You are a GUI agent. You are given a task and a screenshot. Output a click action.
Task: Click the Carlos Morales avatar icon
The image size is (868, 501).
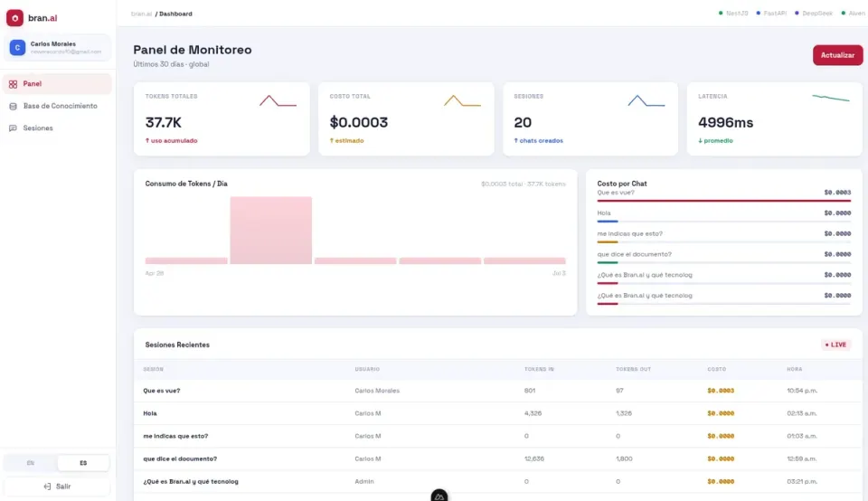click(18, 48)
